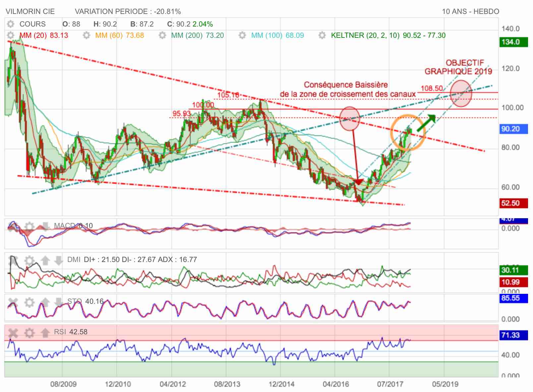Move the MACD panel down with its arrow
The width and height of the screenshot is (533, 392).
pyautogui.click(x=45, y=227)
